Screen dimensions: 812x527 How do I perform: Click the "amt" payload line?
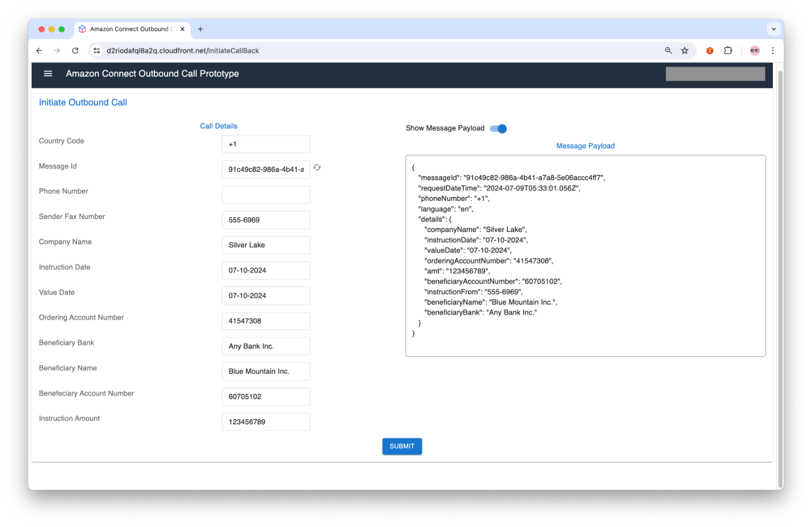point(457,271)
